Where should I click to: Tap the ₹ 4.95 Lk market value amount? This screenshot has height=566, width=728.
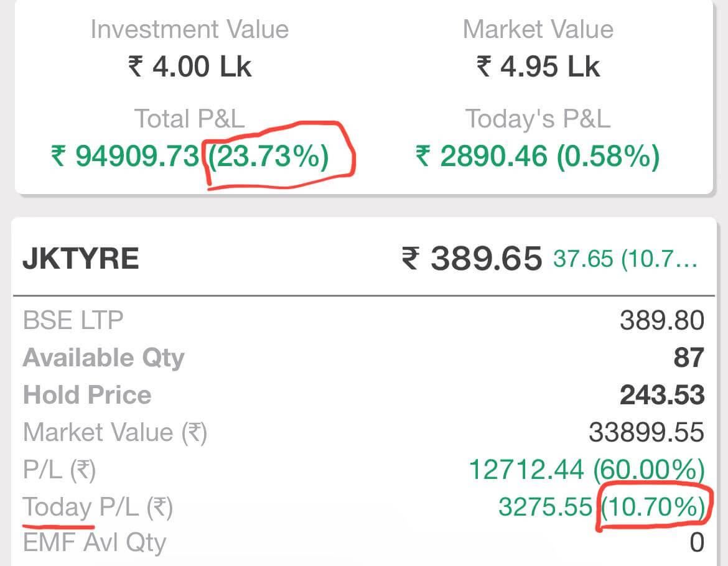tap(538, 66)
